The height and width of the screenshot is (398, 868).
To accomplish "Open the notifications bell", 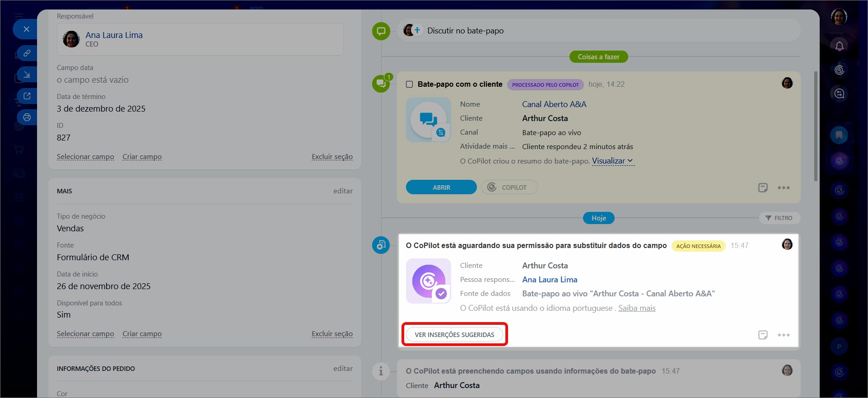I will [839, 46].
